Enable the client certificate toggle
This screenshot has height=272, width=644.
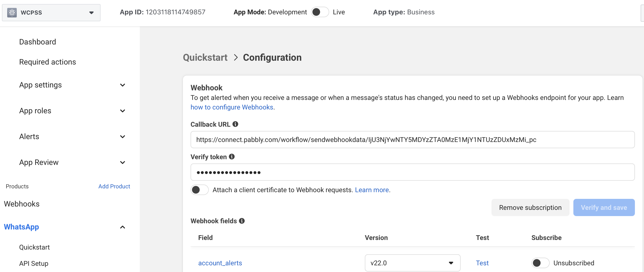(x=199, y=190)
